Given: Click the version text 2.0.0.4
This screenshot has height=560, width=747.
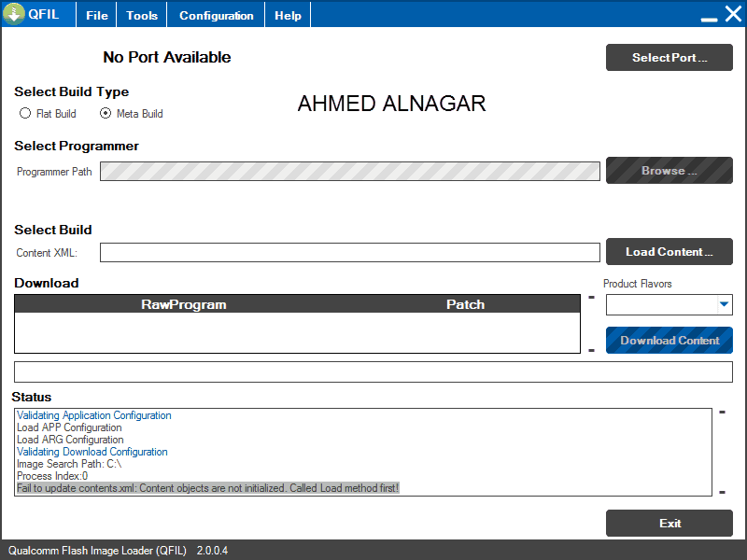Looking at the screenshot, I should pos(213,551).
